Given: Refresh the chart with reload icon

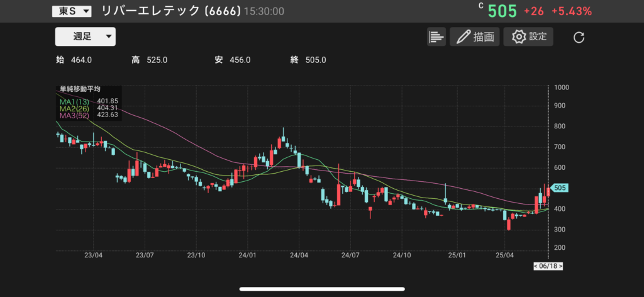Looking at the screenshot, I should [579, 38].
